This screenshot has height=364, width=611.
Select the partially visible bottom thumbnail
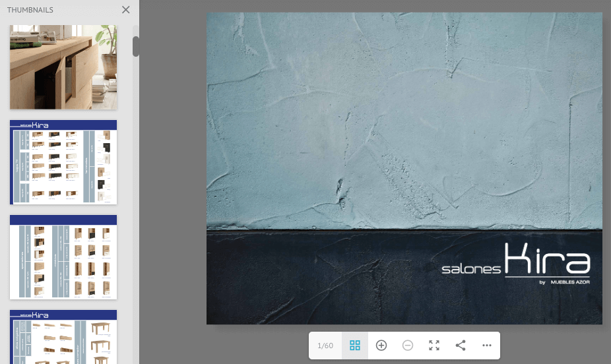click(63, 336)
